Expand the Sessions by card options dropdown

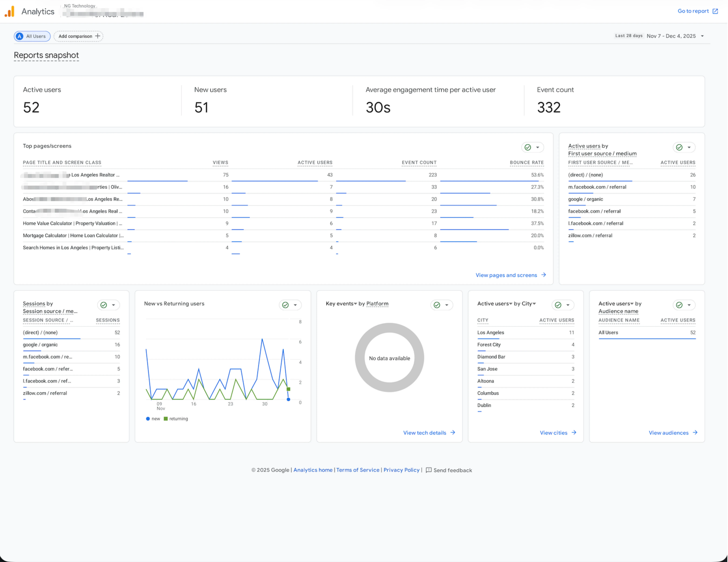(113, 305)
